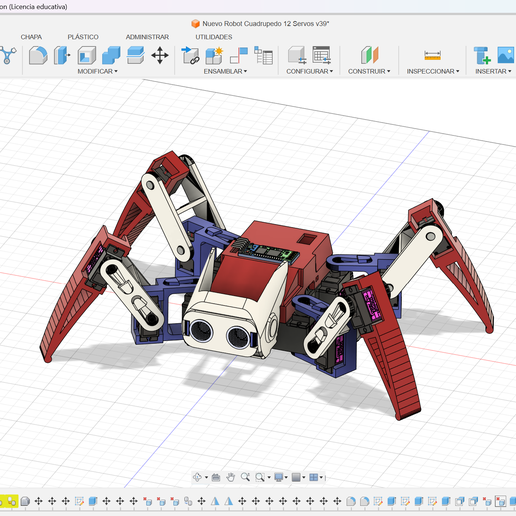
Task: Select the Fillet tool in Modificar
Action: tap(38, 55)
